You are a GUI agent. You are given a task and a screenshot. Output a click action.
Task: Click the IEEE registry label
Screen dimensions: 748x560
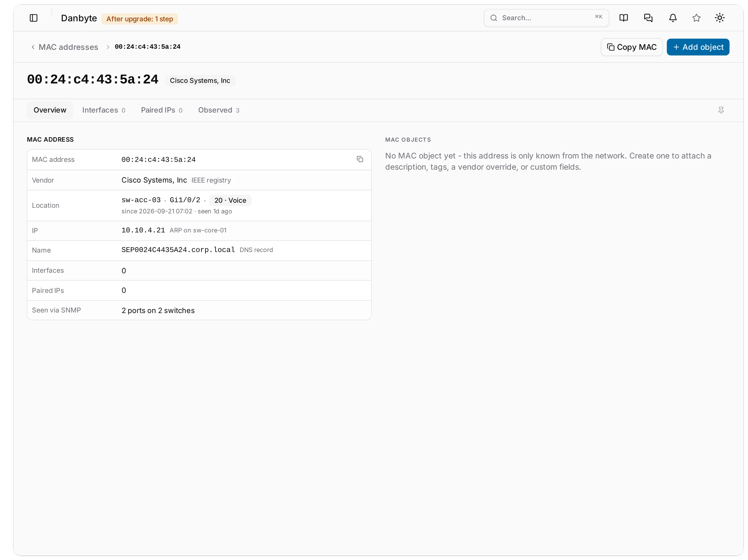[x=211, y=180]
